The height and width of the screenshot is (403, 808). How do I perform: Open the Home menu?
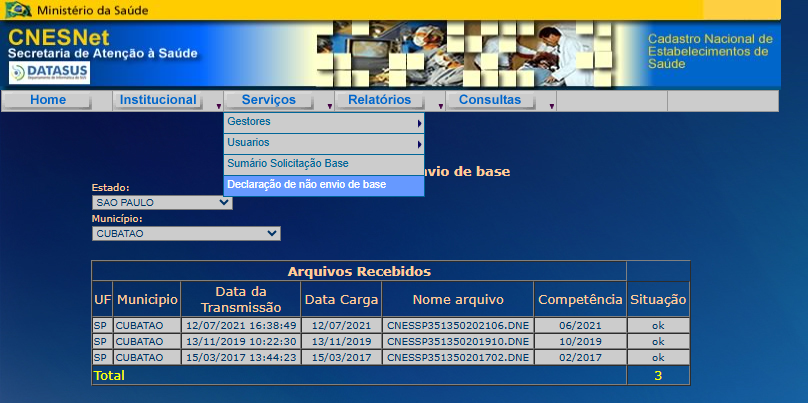click(48, 100)
